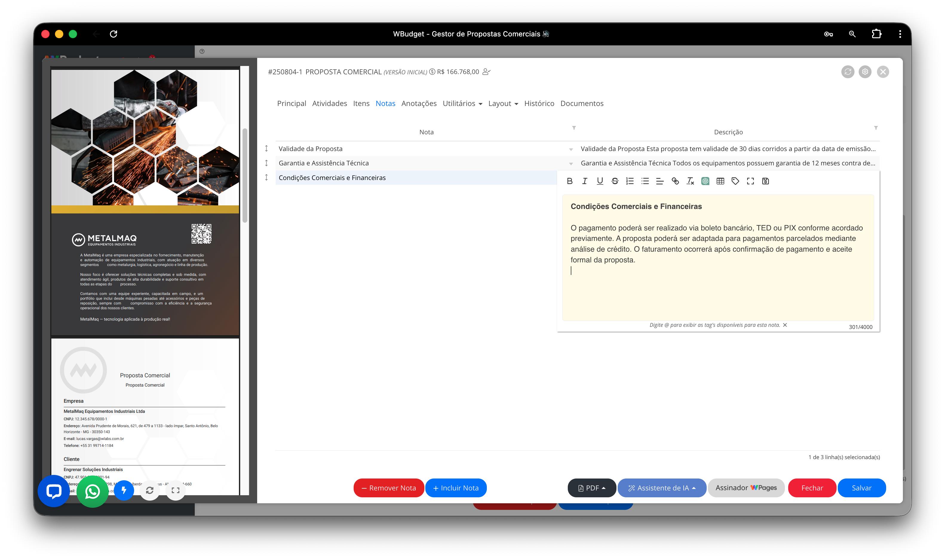Expand the Layout menu

point(502,103)
